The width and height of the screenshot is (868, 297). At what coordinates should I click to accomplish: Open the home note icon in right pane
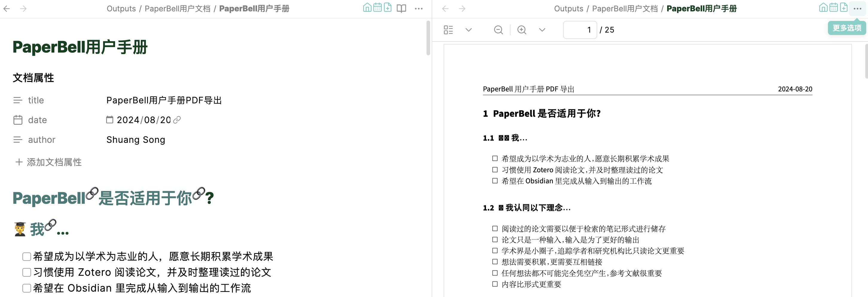click(823, 7)
